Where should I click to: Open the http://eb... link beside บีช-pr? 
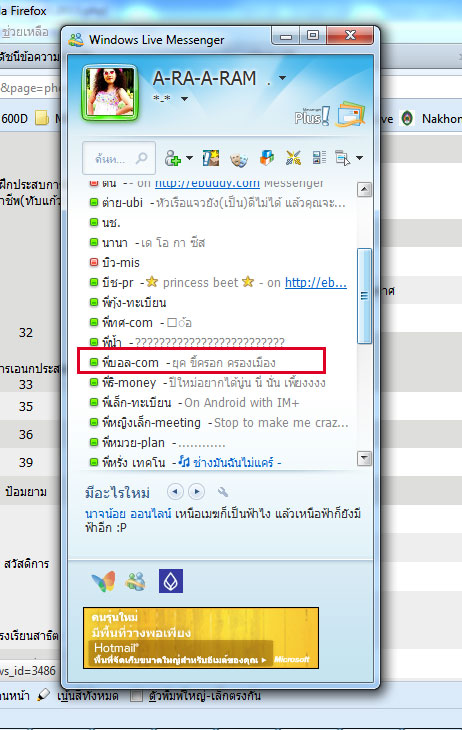(316, 283)
